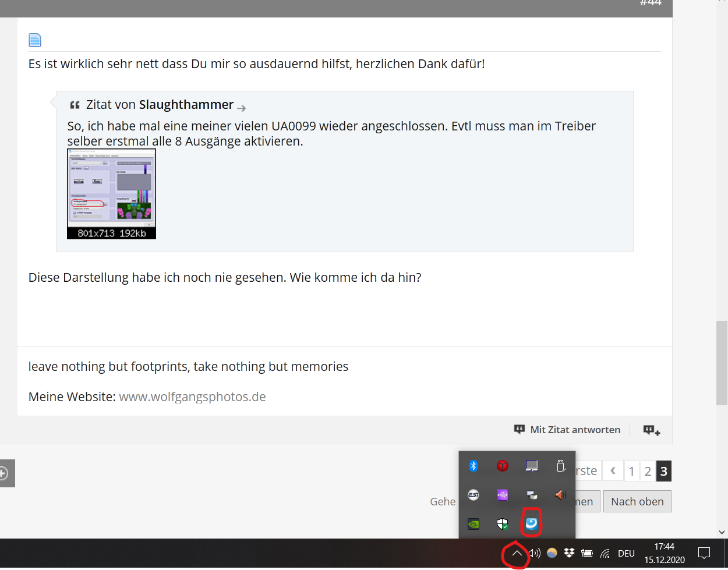Click the orange speaker icon in tray popup
Viewport: 728px width, 570px height.
pos(560,495)
